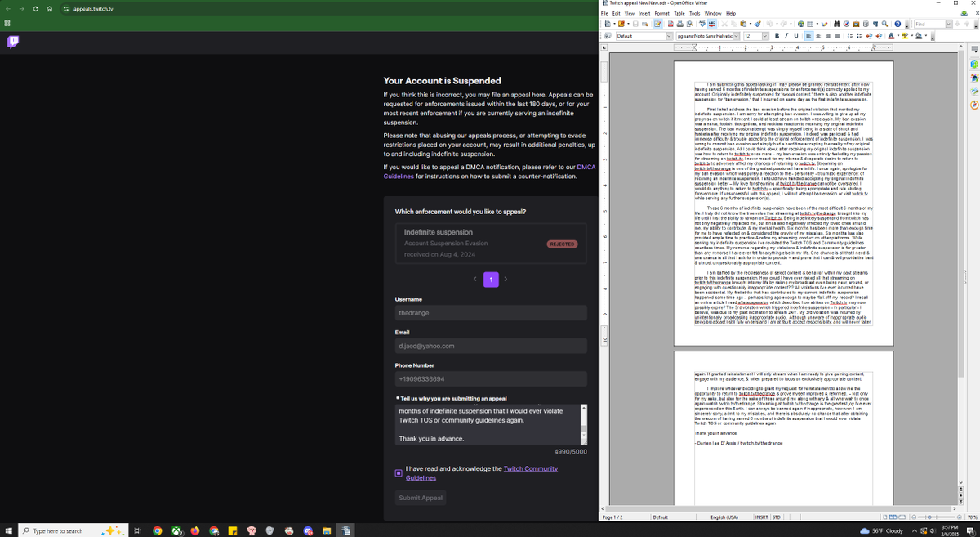Switch to single page view layout

(885, 517)
